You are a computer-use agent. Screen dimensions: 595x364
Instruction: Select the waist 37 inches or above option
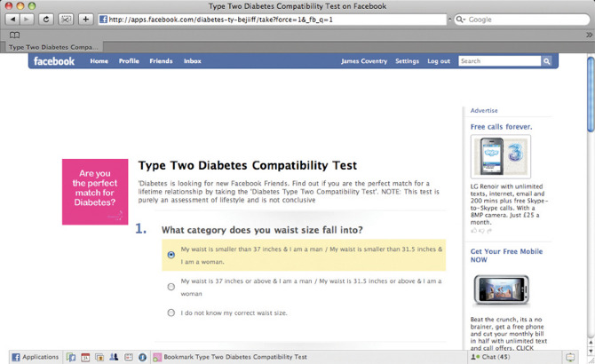tap(171, 287)
